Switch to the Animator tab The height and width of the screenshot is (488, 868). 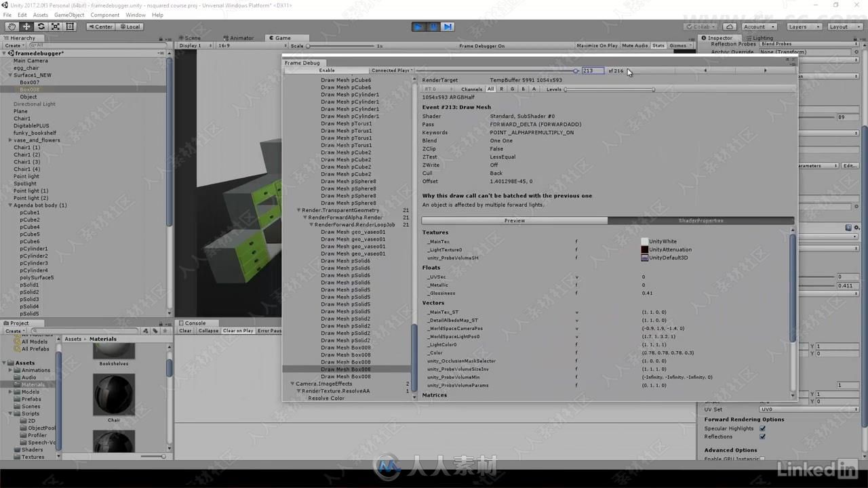(x=238, y=38)
